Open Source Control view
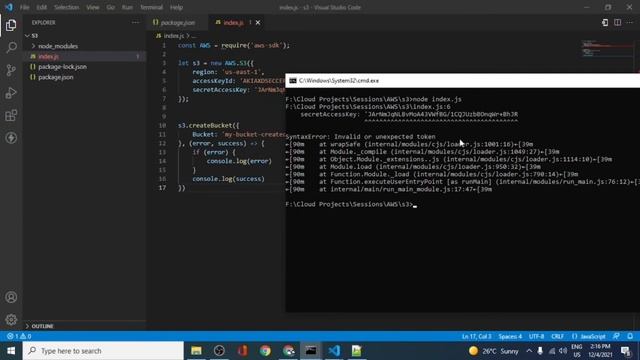This screenshot has width=640, height=360. point(11,70)
